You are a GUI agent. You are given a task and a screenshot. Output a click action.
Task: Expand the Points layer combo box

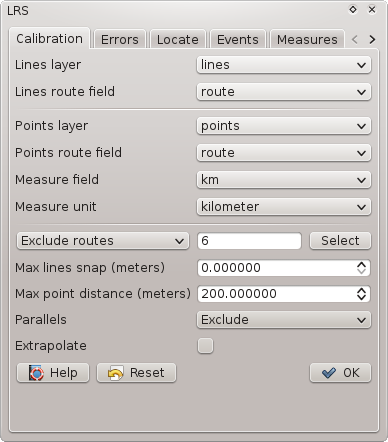click(x=284, y=126)
